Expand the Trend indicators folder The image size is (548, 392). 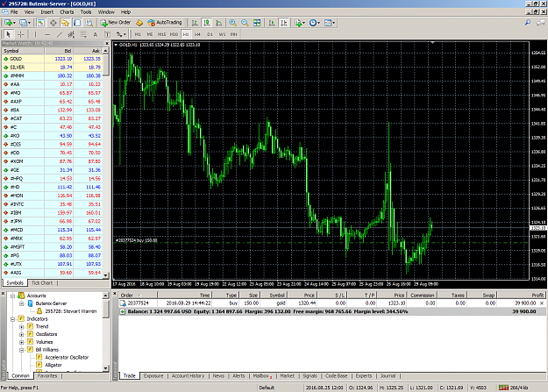point(22,326)
